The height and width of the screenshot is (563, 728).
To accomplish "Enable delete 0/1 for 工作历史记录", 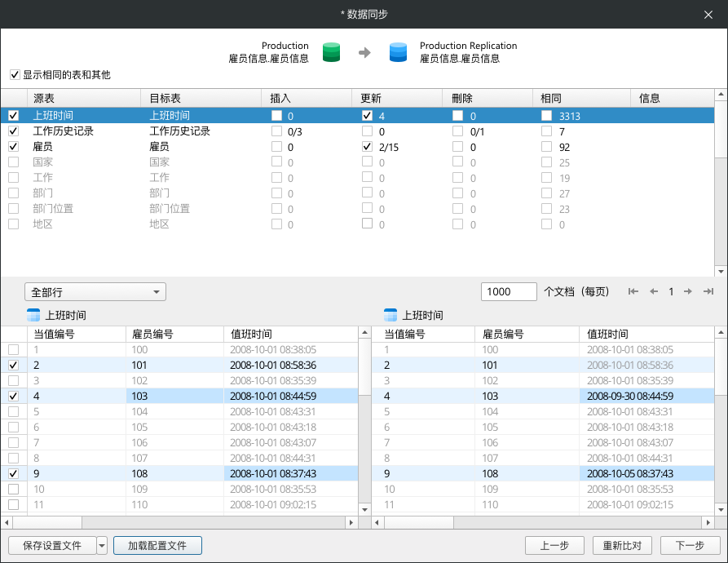I will (x=458, y=131).
